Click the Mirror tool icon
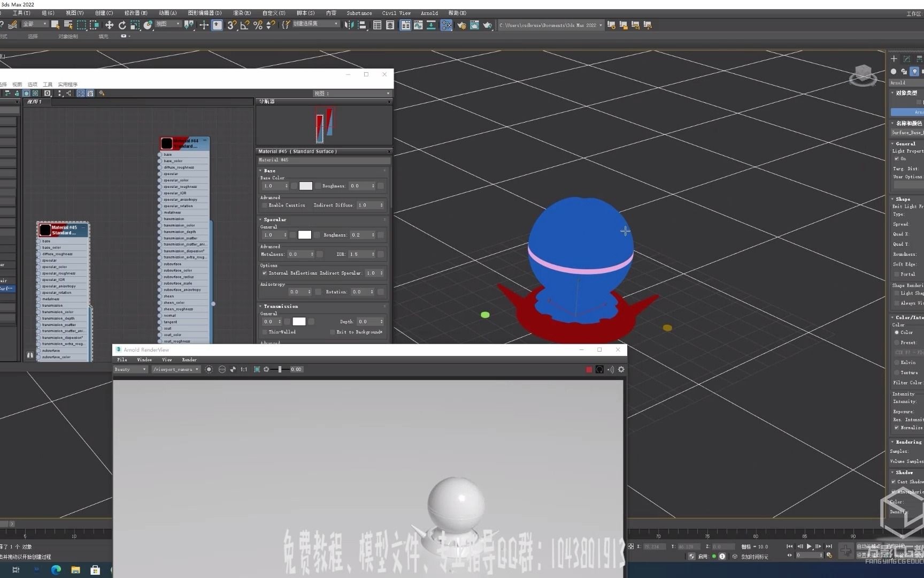 point(350,25)
